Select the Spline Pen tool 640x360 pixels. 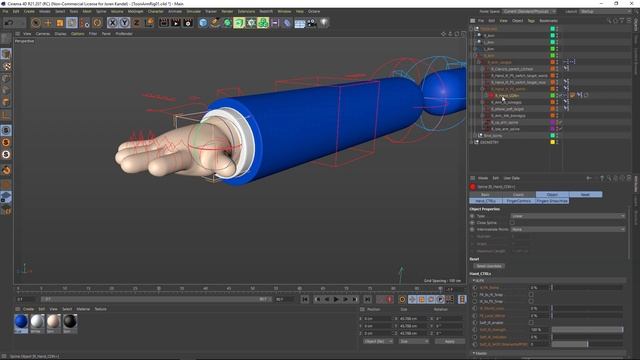click(215, 23)
